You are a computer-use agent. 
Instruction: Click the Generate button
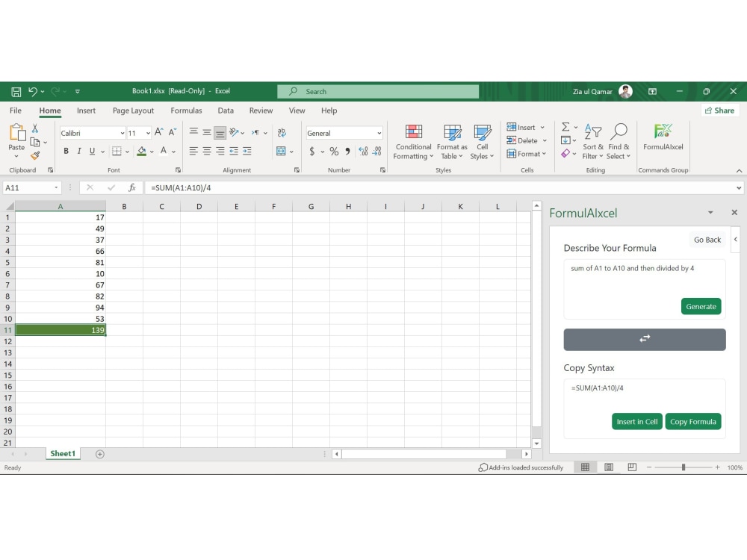[x=701, y=306]
